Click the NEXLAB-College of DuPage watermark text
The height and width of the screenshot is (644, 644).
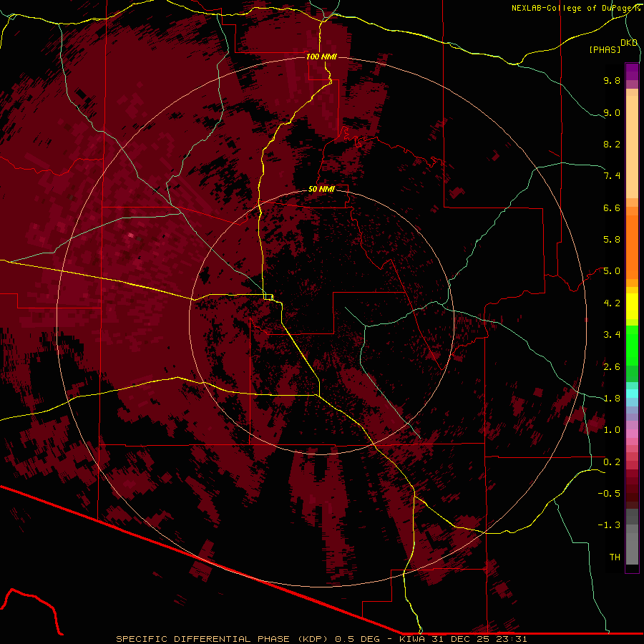(575, 8)
